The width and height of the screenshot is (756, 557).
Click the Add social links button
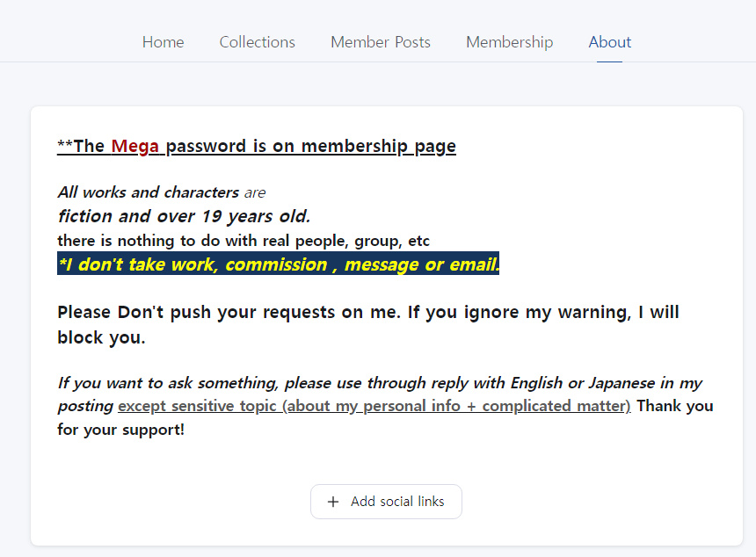pyautogui.click(x=386, y=502)
